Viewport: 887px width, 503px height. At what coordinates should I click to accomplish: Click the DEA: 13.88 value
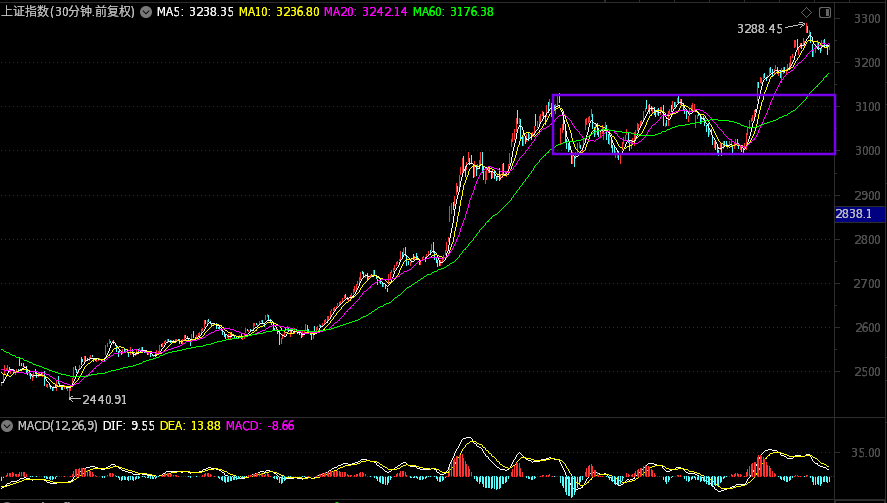[190, 426]
